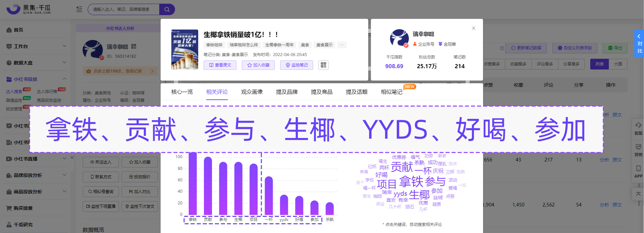The image size is (644, 233).
Task: Click 关注达人 button
Action: 101,162
